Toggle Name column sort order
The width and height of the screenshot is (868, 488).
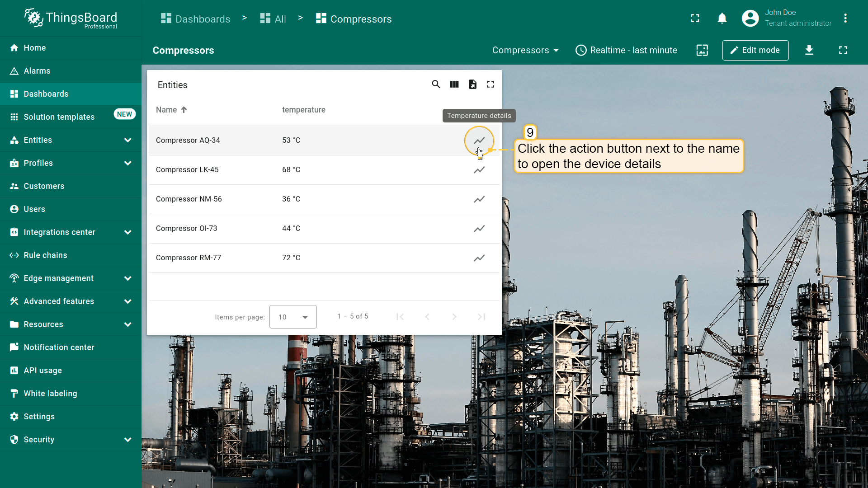(171, 110)
